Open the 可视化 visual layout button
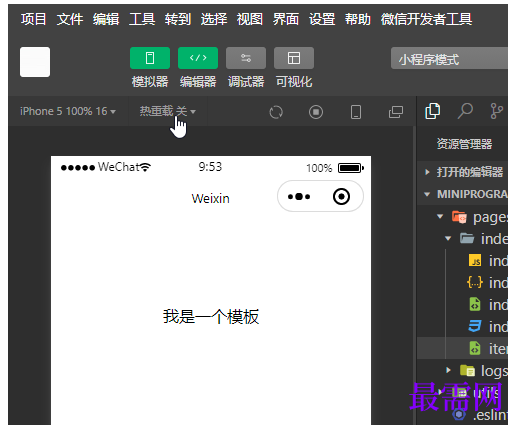The image size is (521, 428). coord(294,58)
